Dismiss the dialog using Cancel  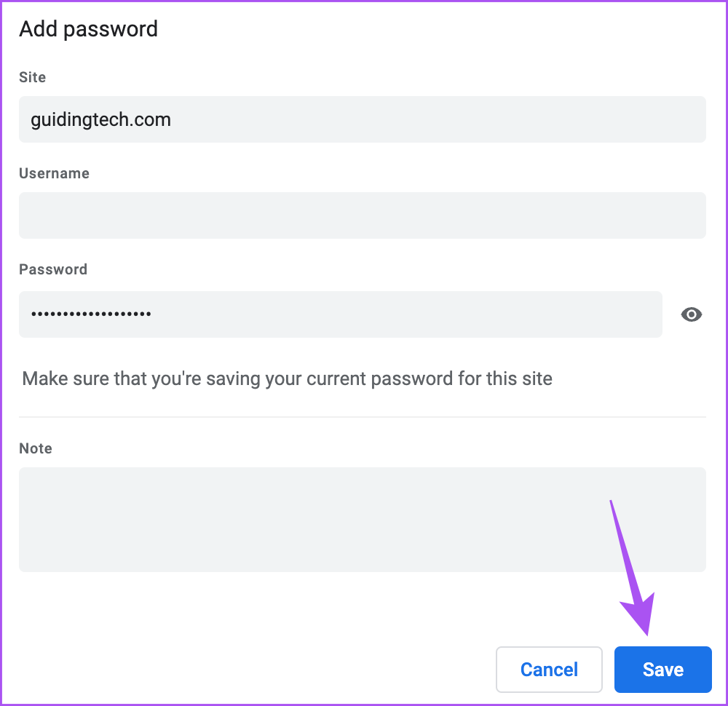[x=549, y=669]
